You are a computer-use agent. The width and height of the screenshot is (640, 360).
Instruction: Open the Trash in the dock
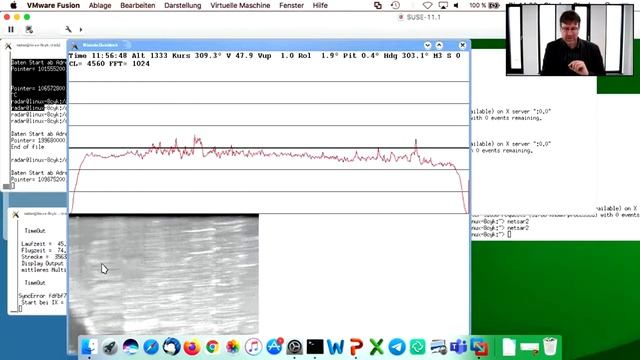pos(550,346)
